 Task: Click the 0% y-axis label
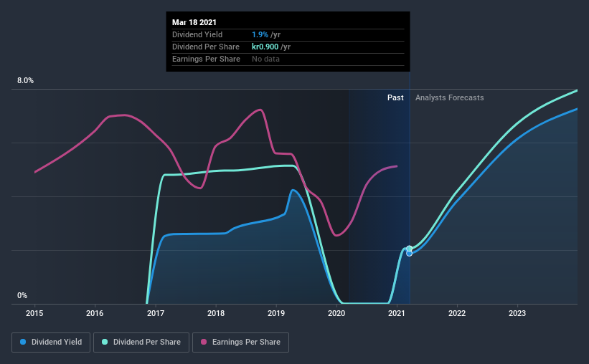coord(22,296)
